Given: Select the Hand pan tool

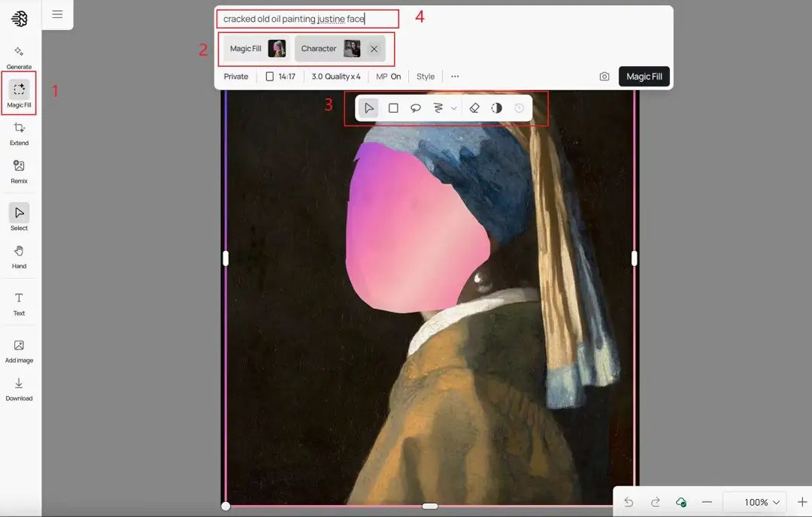Looking at the screenshot, I should [x=19, y=255].
